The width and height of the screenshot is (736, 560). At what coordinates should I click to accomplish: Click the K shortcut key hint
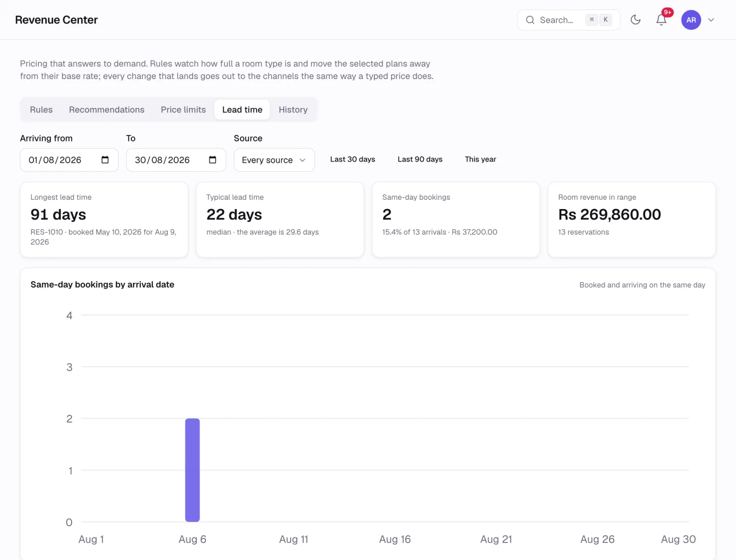click(605, 20)
